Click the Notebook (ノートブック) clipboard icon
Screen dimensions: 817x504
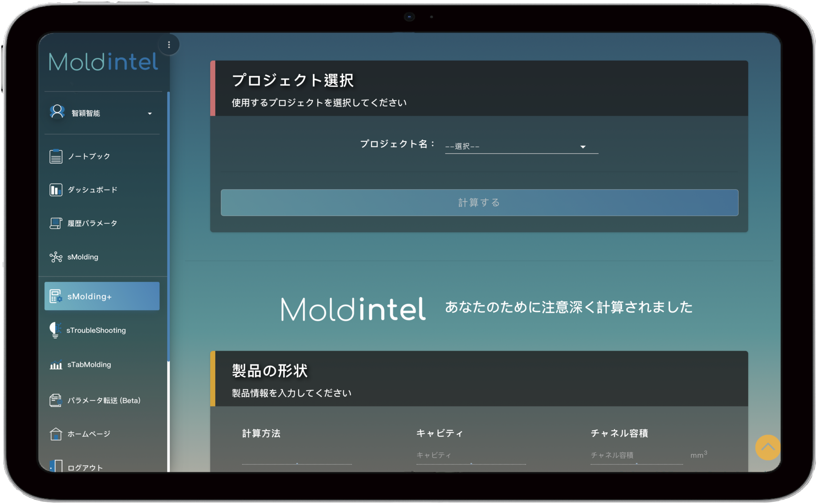click(x=56, y=156)
